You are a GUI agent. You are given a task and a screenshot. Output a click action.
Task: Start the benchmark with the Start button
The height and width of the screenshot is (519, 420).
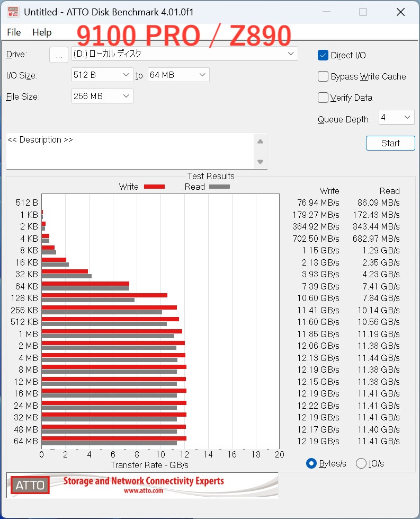pos(390,143)
